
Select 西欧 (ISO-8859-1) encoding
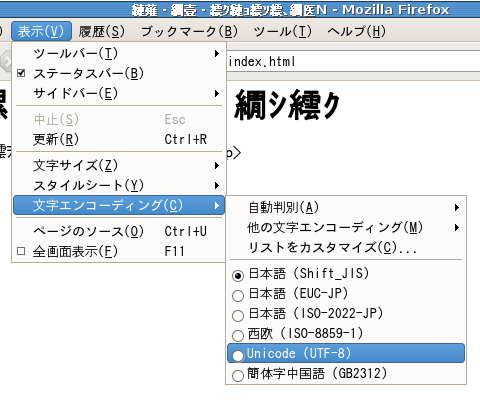pyautogui.click(x=346, y=333)
